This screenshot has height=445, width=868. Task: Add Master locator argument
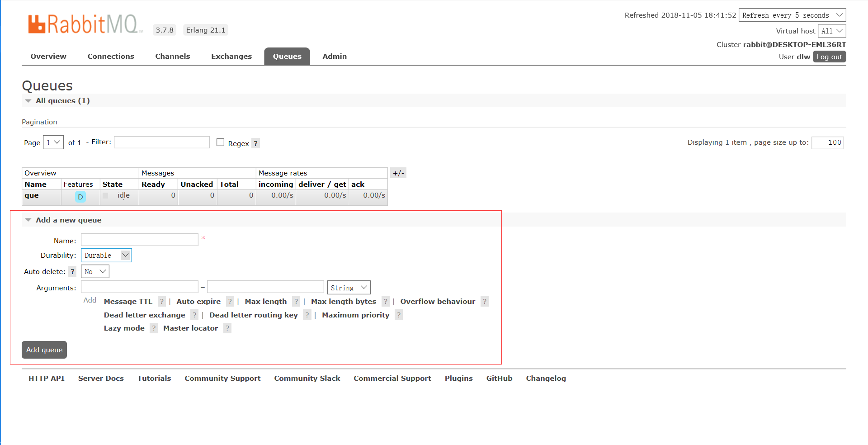190,328
